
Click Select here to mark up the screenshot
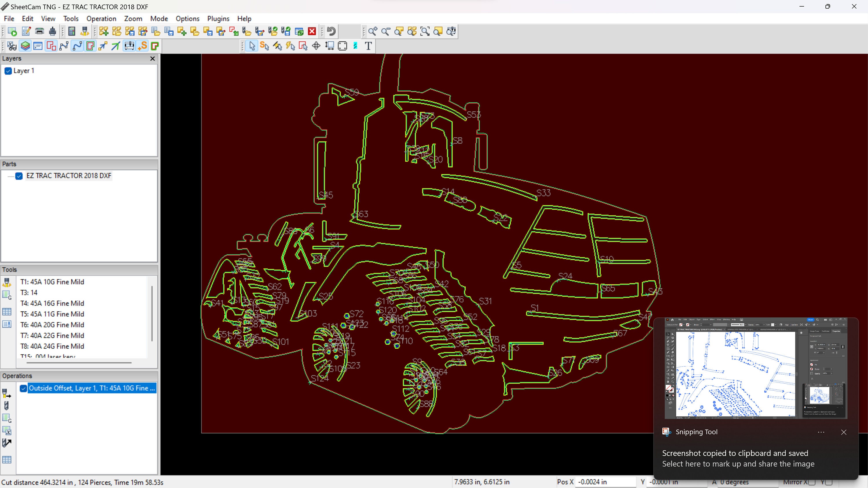[x=738, y=464]
